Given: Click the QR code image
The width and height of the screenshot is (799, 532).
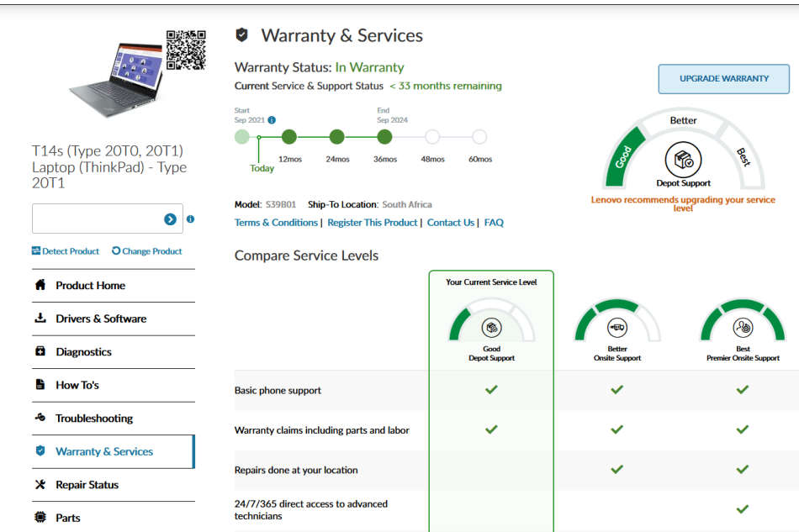Looking at the screenshot, I should point(186,50).
